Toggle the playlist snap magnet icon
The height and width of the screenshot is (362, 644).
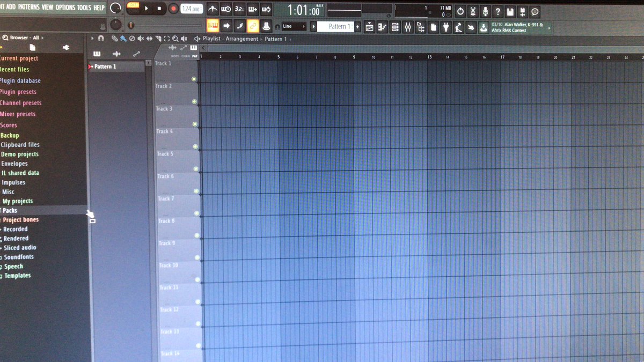click(x=101, y=39)
